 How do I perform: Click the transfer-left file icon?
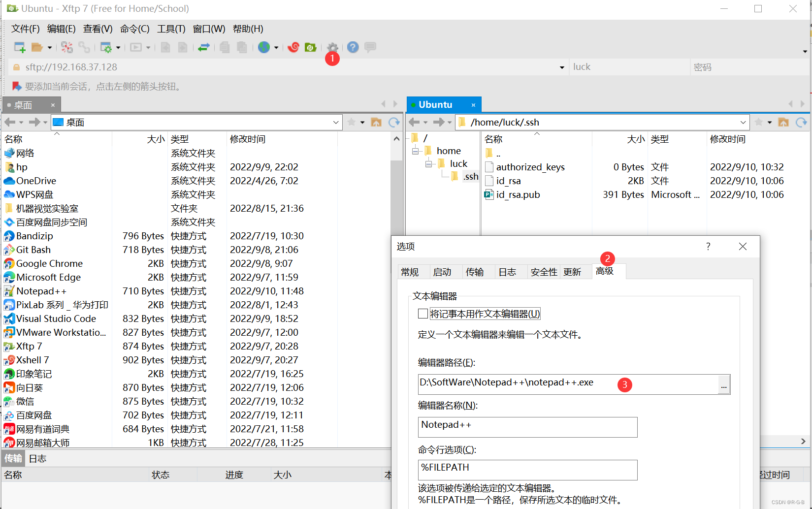point(165,47)
